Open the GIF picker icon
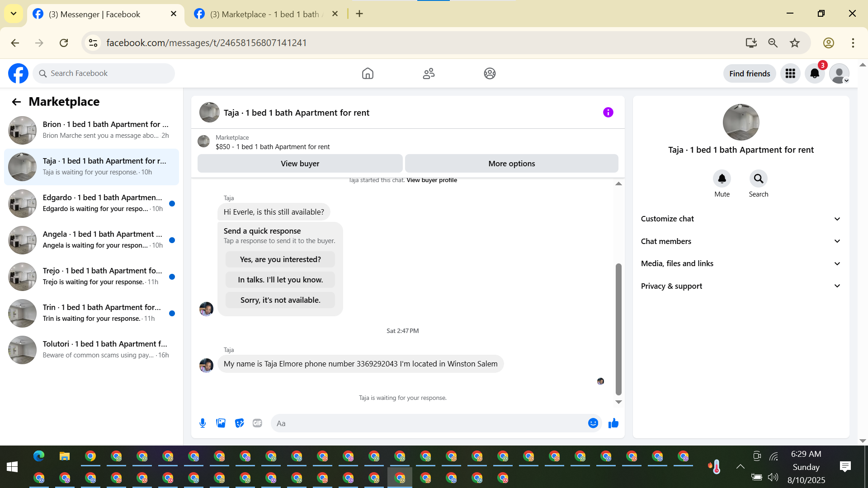868x488 pixels. (257, 423)
